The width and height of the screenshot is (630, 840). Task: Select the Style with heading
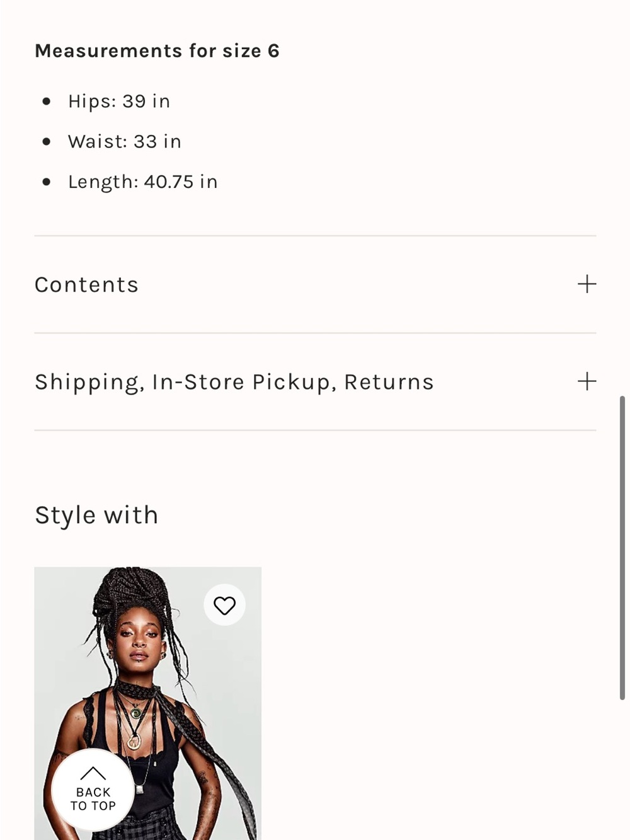coord(96,515)
